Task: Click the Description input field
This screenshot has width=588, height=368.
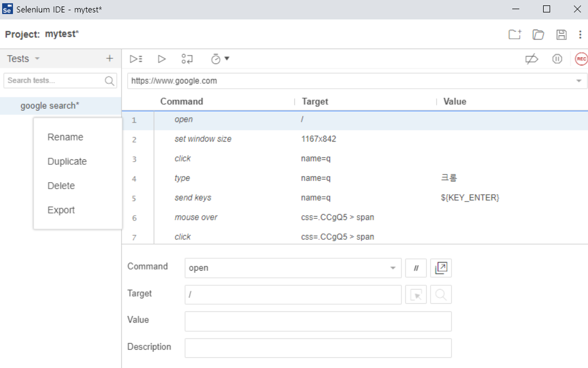Action: tap(318, 347)
